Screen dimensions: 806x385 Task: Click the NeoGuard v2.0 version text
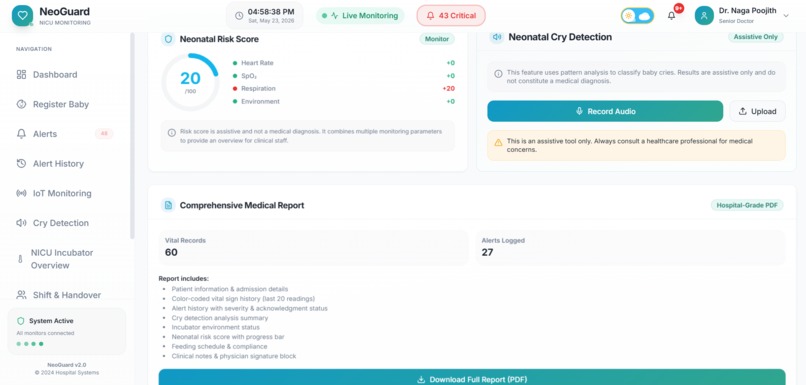[x=67, y=365]
